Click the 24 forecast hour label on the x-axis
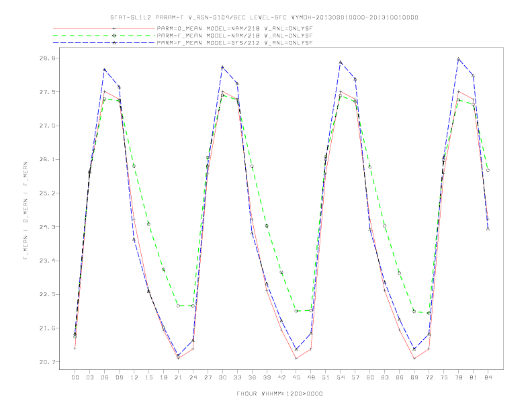 193,377
